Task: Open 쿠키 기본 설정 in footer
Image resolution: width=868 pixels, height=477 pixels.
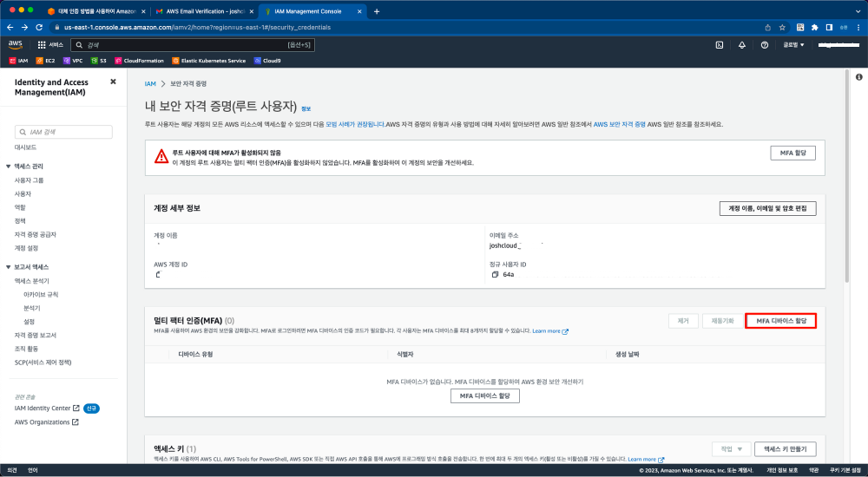Action: point(845,470)
